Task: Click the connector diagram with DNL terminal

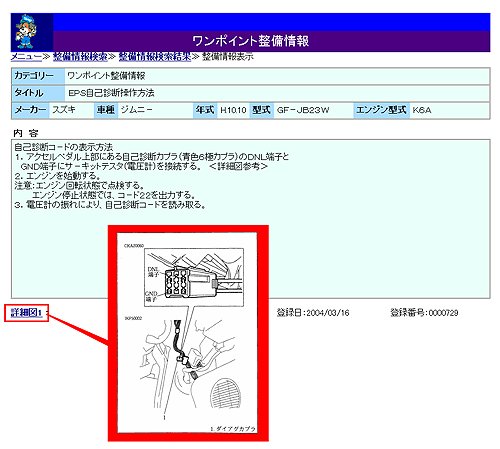Action: click(194, 277)
